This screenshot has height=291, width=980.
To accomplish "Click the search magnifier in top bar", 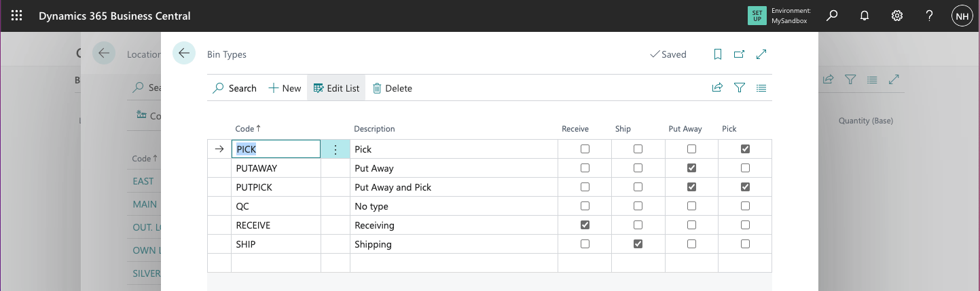I will pos(832,16).
